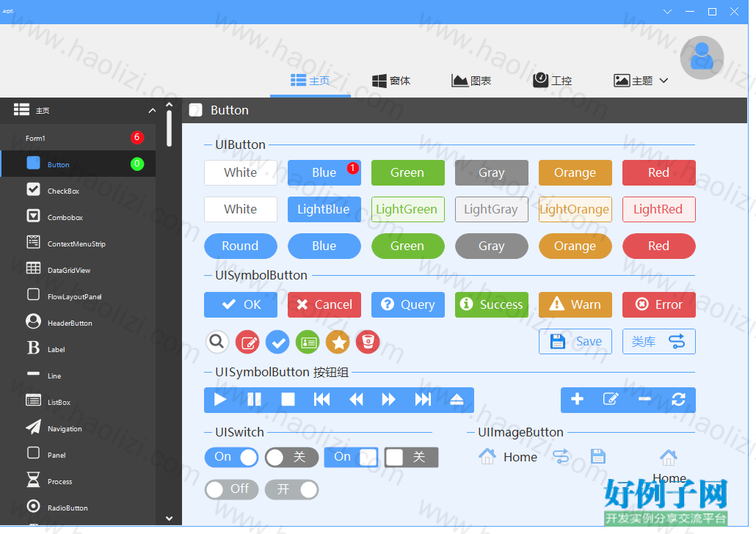756x534 pixels.
Task: Click the OK symbol button
Action: (x=241, y=304)
